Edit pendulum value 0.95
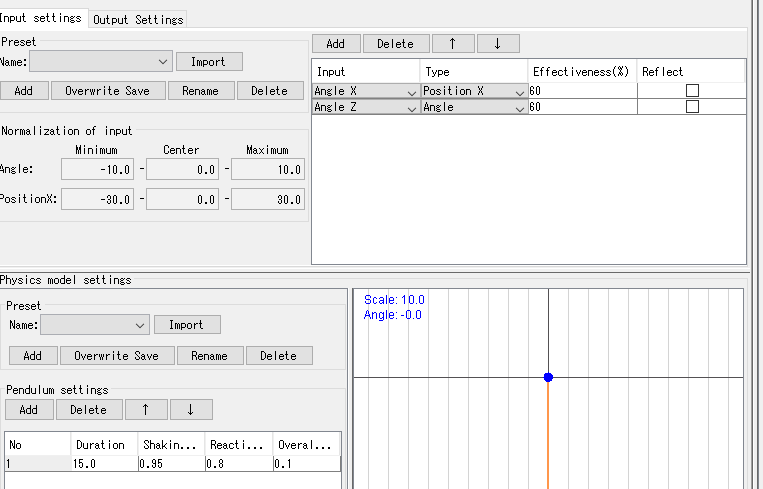Viewport: 763px width, 489px height. [172, 464]
